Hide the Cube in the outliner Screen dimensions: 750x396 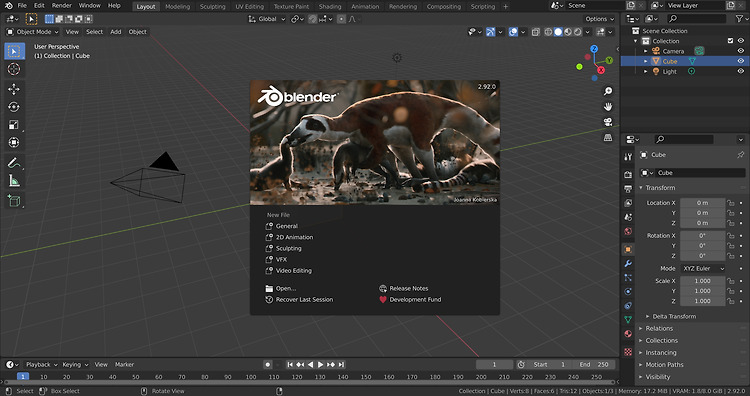pyautogui.click(x=740, y=61)
